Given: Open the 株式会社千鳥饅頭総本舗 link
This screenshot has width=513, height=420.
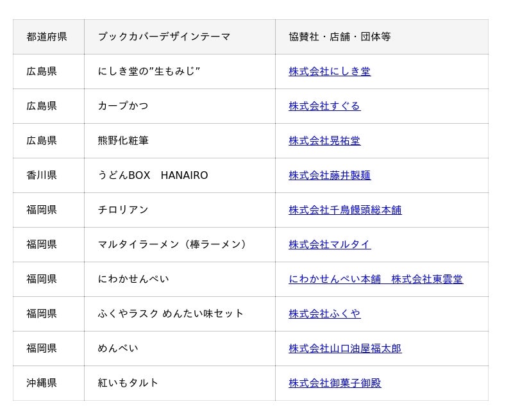Looking at the screenshot, I should point(345,210).
